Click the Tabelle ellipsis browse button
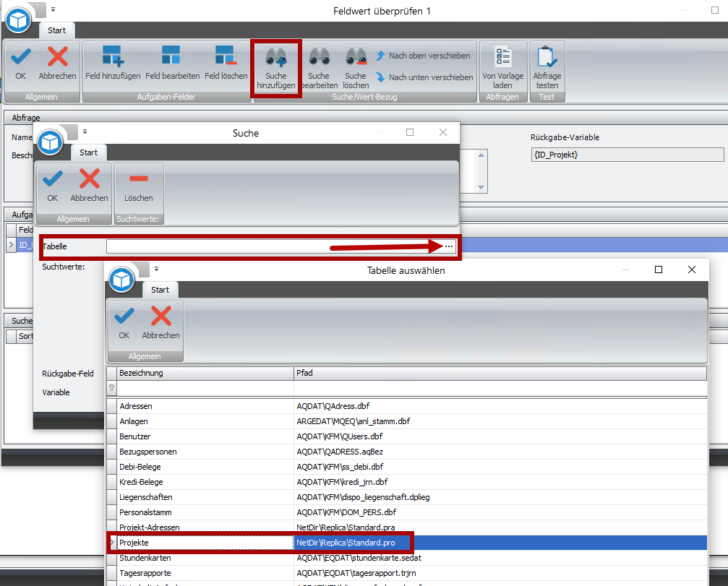The image size is (728, 586). [x=448, y=246]
